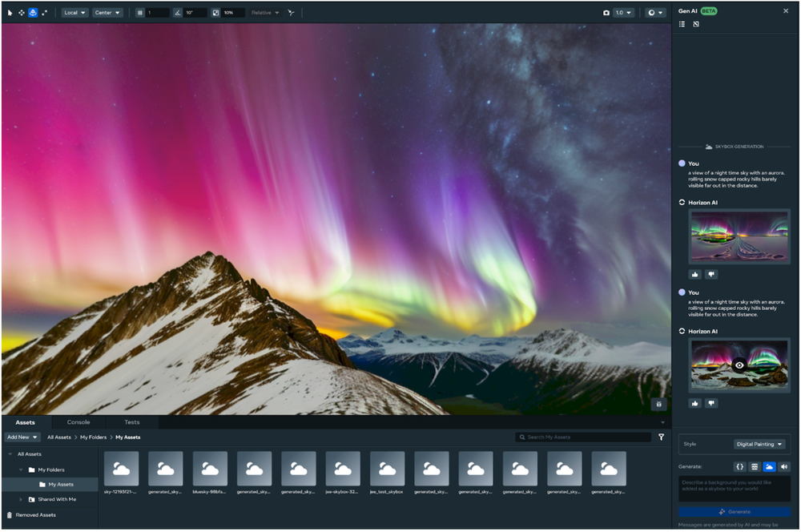Open the camera capture tool

coord(605,12)
